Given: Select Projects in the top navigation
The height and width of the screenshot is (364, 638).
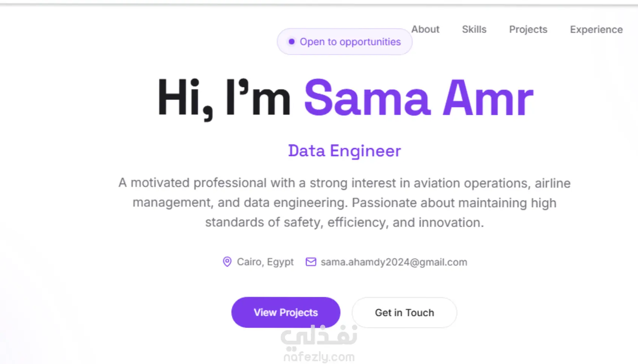Looking at the screenshot, I should coord(528,29).
